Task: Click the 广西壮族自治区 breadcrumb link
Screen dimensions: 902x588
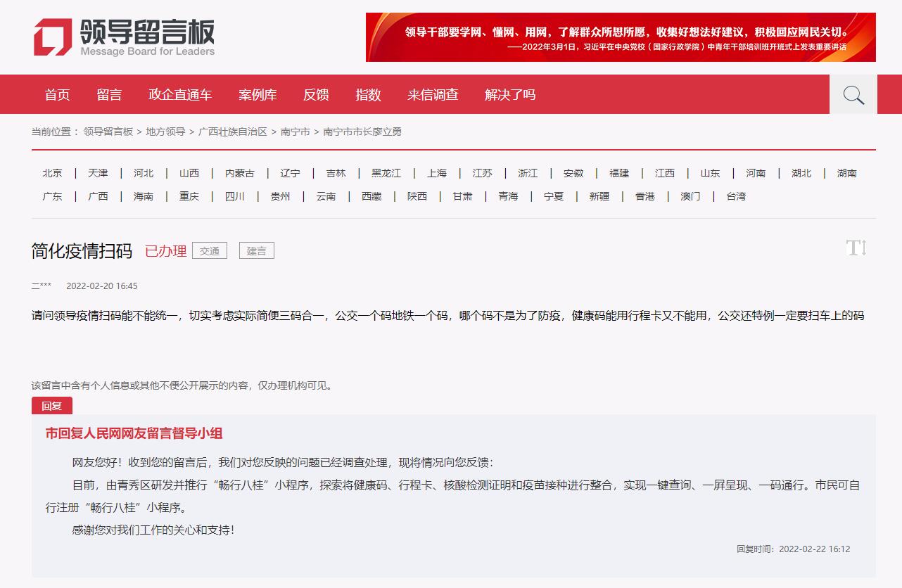Action: pyautogui.click(x=233, y=132)
